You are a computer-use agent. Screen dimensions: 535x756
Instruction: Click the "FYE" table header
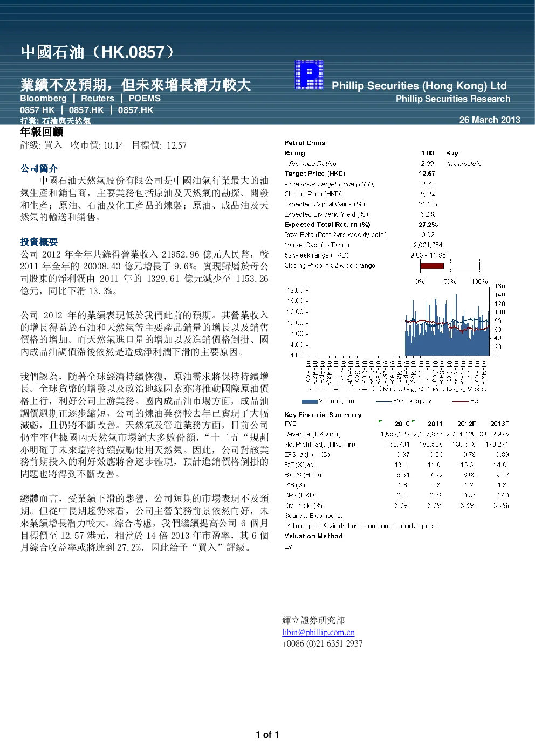pos(290,424)
